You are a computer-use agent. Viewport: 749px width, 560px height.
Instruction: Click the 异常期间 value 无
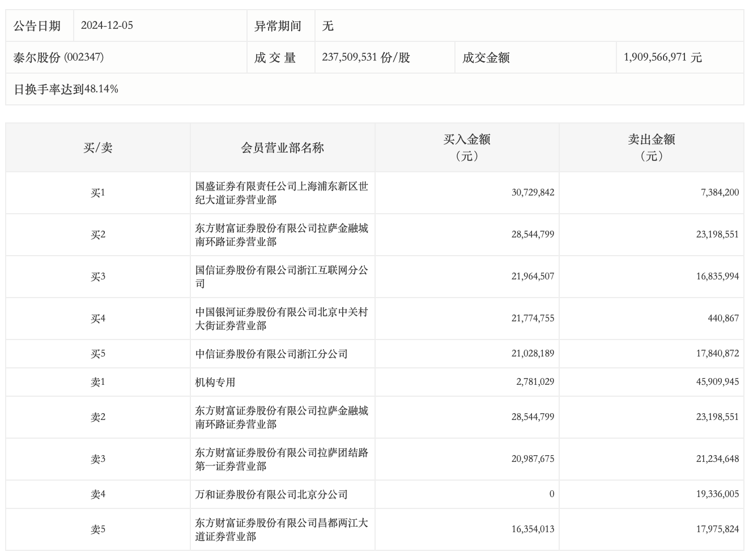(328, 26)
